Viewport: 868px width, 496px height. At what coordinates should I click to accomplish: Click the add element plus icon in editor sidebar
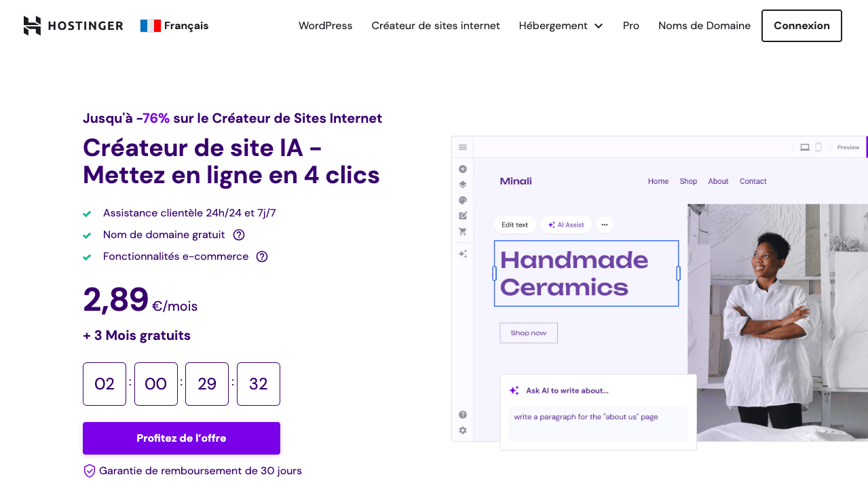coord(463,169)
